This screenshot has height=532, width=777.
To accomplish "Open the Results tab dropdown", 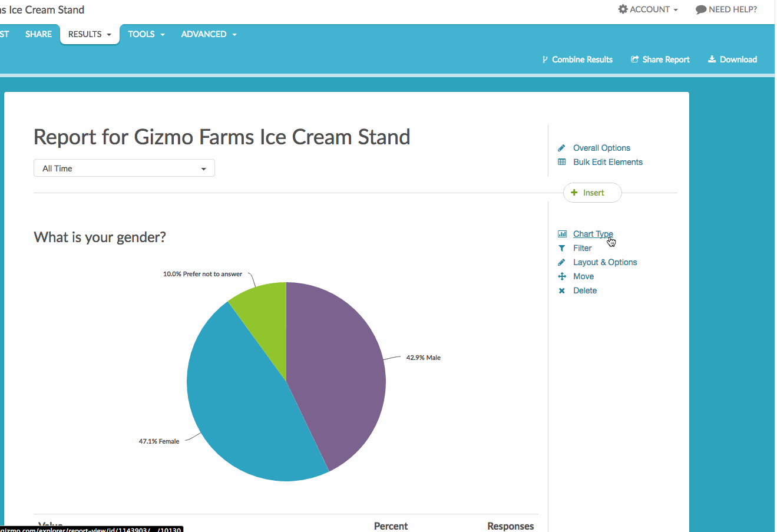I will [x=90, y=34].
